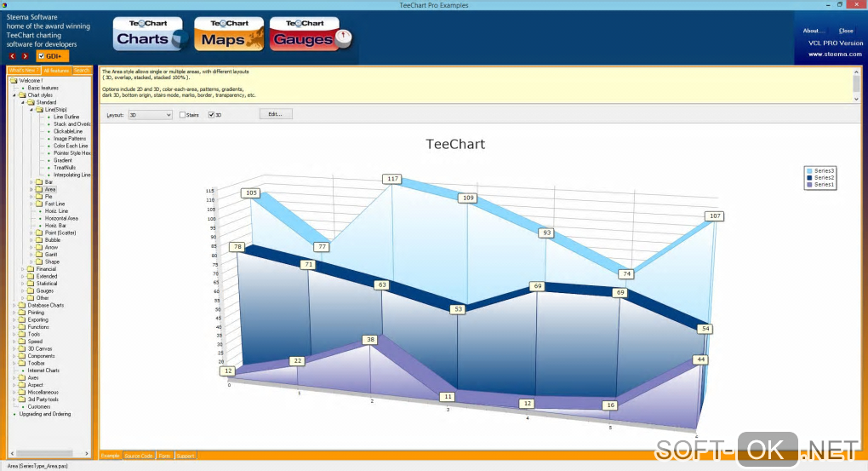Expand the 3D Canvas node
This screenshot has height=471, width=868.
(x=14, y=348)
